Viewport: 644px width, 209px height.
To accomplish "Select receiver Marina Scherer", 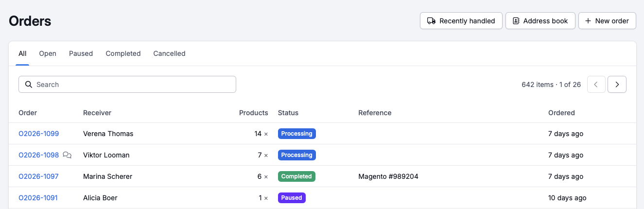I will [107, 176].
